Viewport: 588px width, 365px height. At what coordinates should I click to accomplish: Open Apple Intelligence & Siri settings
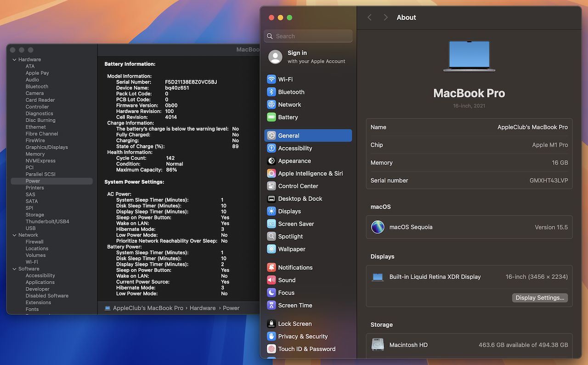coord(308,174)
